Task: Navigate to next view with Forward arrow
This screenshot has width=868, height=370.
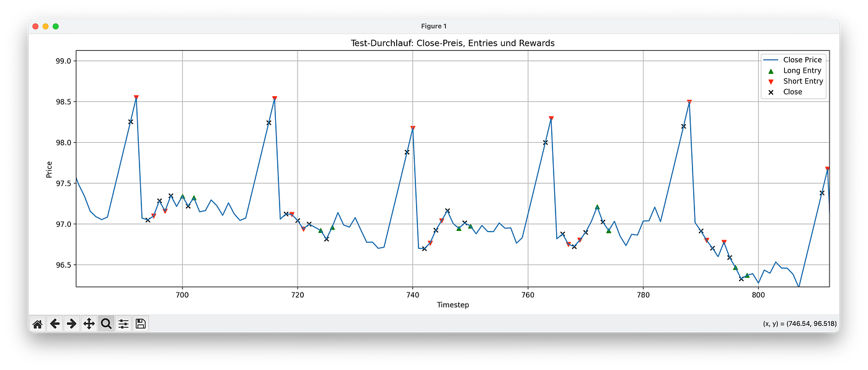Action: click(x=72, y=323)
